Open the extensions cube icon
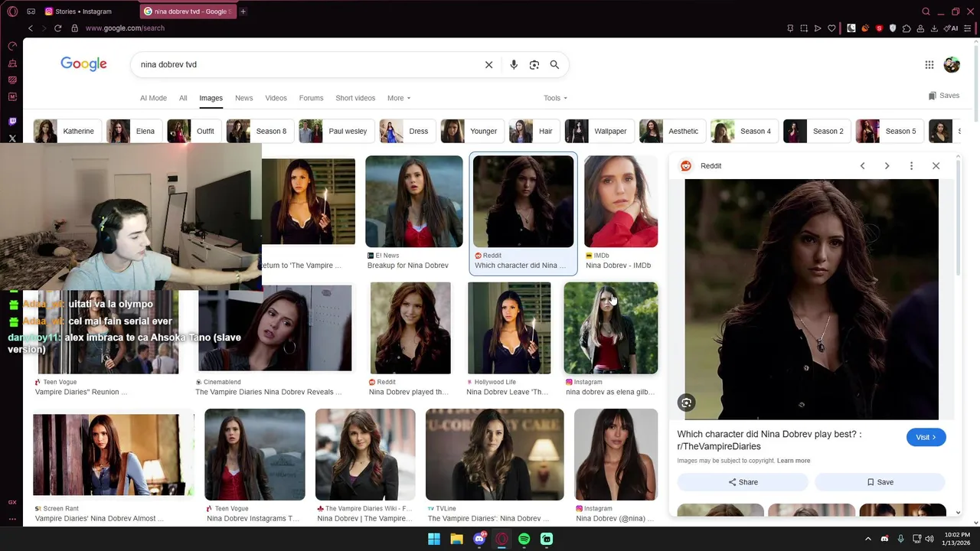 coord(906,28)
